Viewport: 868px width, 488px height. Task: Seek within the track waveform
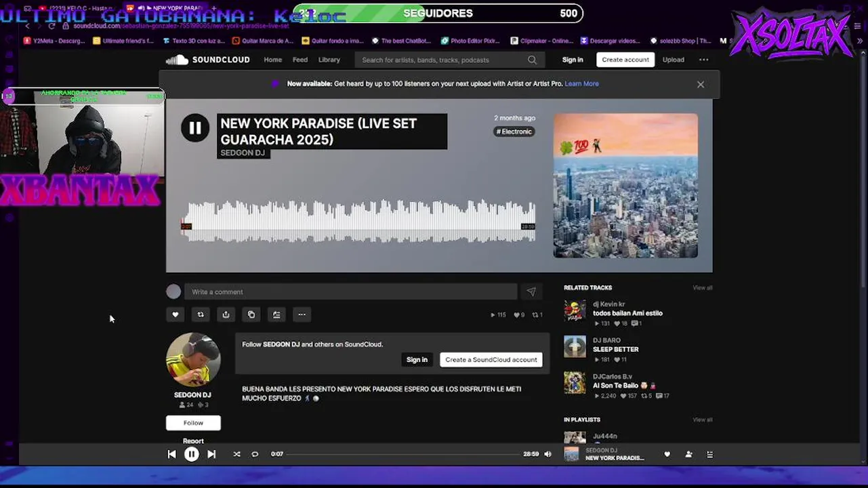[358, 220]
